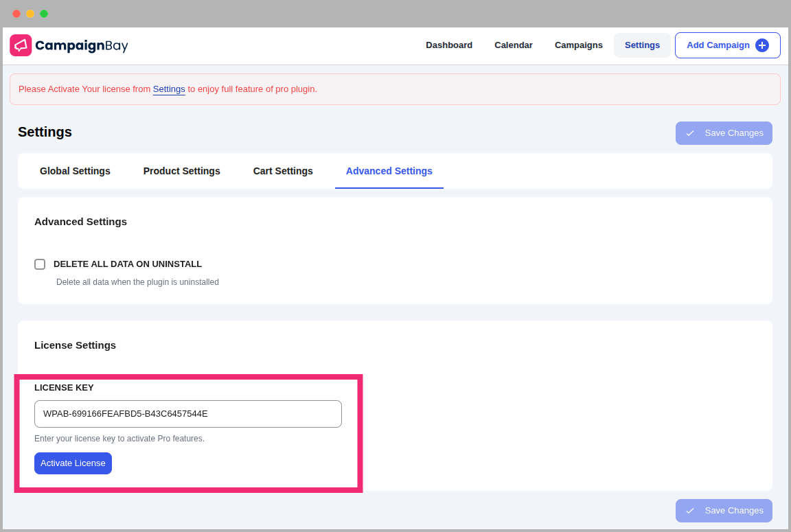Minimize the window using the yellow button
791x532 pixels.
[30, 14]
